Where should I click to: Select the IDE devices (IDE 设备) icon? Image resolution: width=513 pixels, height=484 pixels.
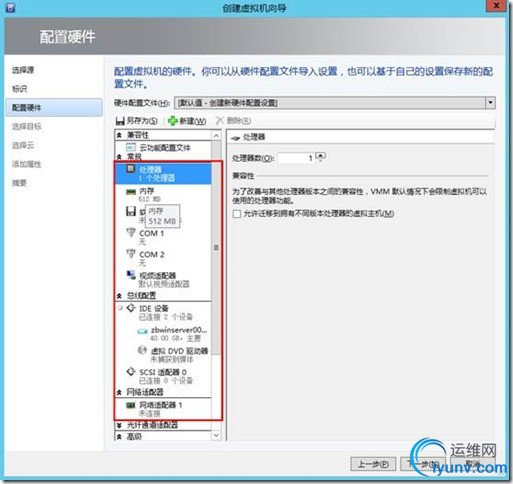click(x=131, y=308)
